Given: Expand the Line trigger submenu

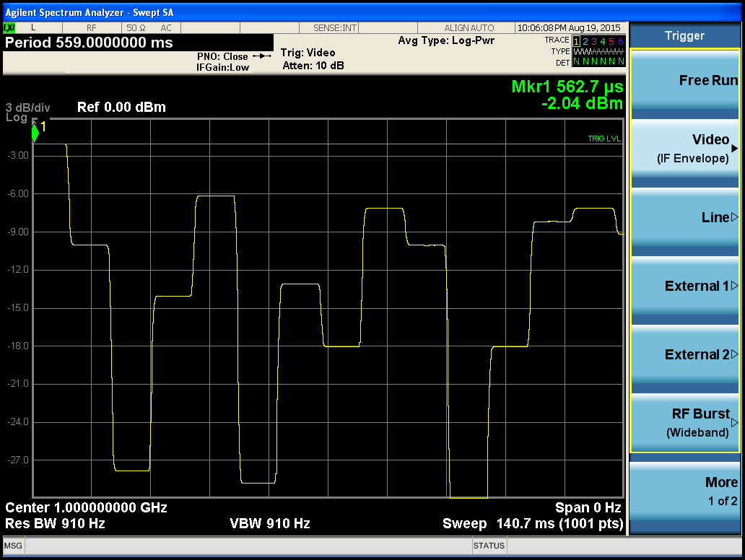Looking at the screenshot, I should tap(685, 217).
